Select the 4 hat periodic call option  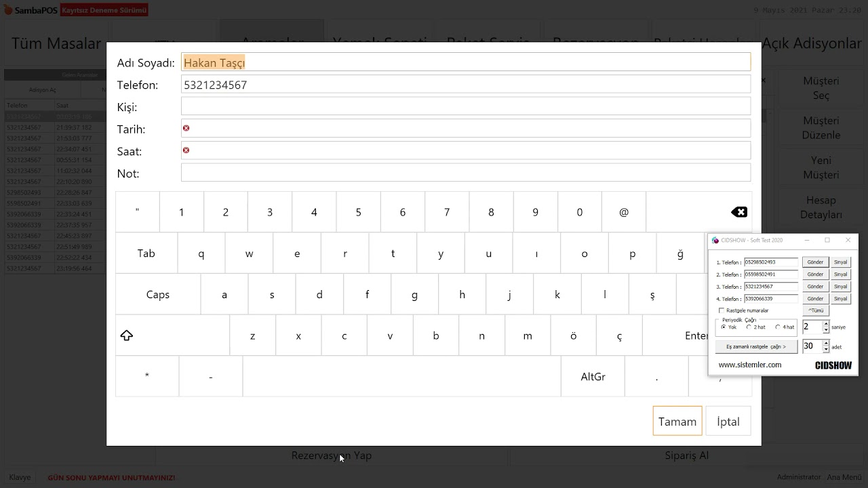point(777,327)
